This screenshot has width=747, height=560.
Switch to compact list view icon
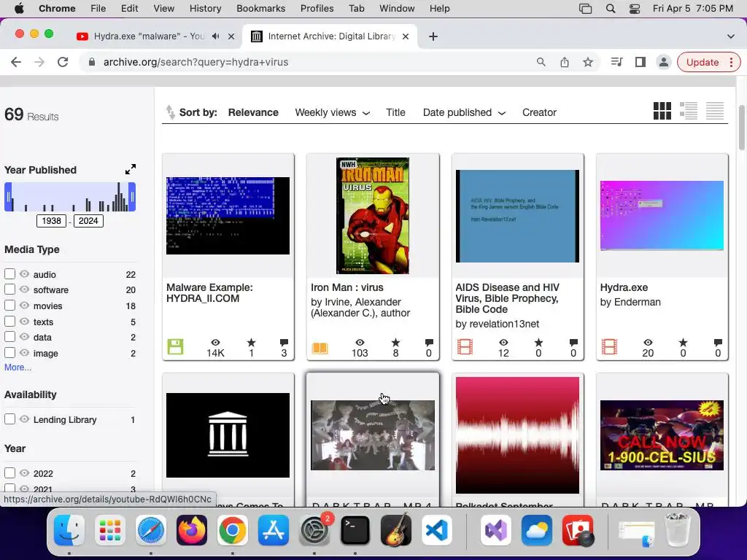[x=715, y=111]
